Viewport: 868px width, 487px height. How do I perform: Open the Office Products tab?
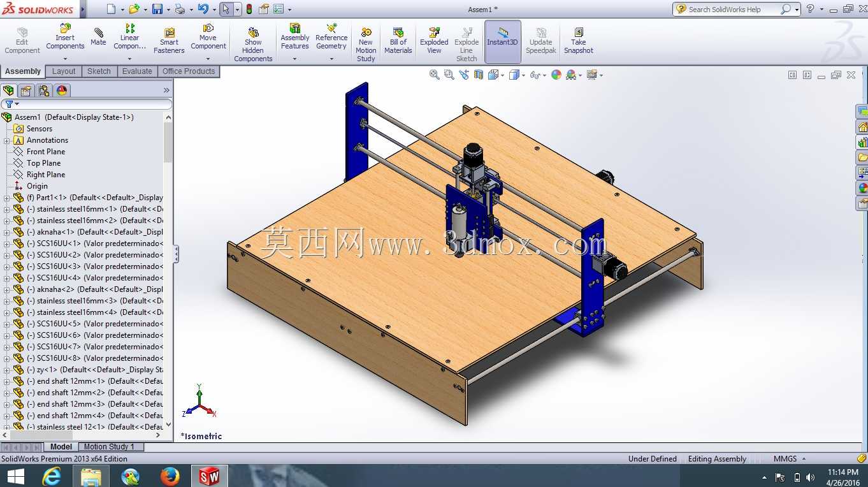[189, 71]
